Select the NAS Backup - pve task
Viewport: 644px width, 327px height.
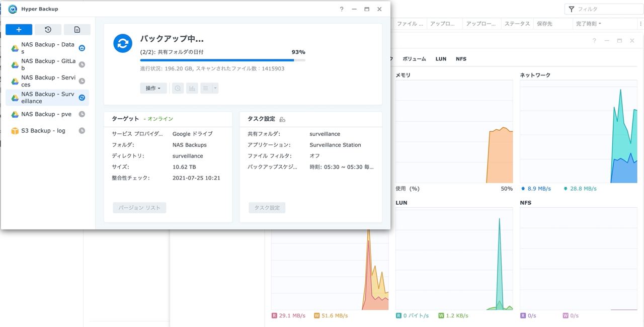pyautogui.click(x=47, y=114)
